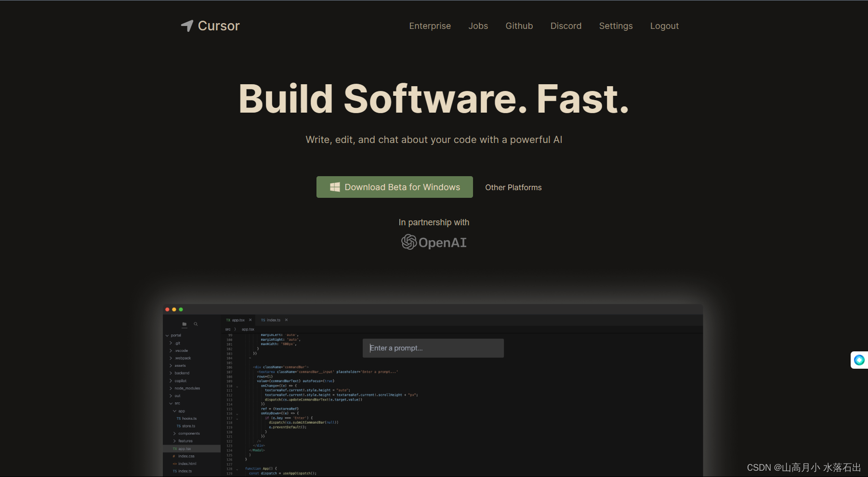Image resolution: width=868 pixels, height=477 pixels.
Task: Expand the backend folder chevron
Action: click(171, 373)
